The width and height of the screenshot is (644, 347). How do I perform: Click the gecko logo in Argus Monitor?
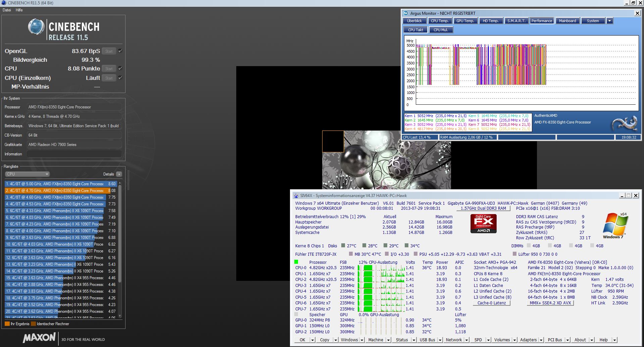[x=625, y=123]
